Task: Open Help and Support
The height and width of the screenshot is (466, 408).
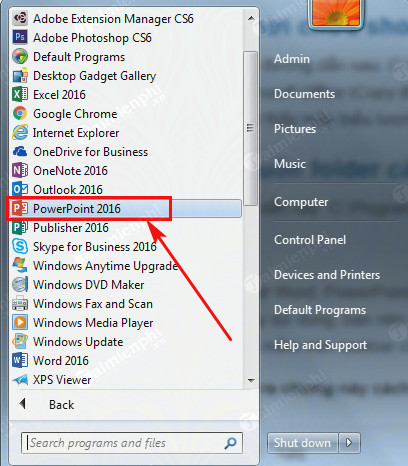Action: (320, 345)
